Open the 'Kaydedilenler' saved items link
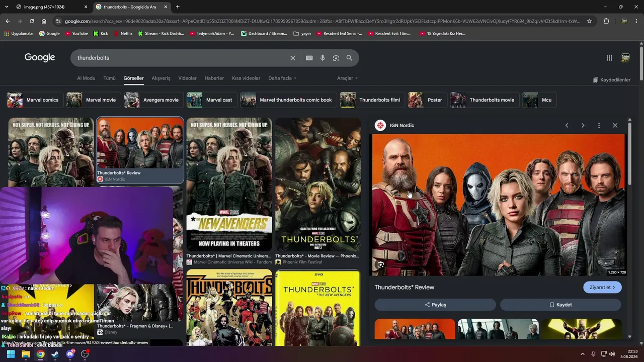 611,80
